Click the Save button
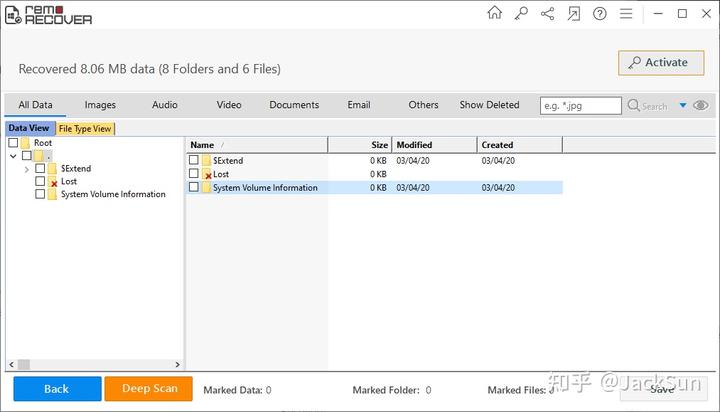The height and width of the screenshot is (412, 720). (x=662, y=389)
